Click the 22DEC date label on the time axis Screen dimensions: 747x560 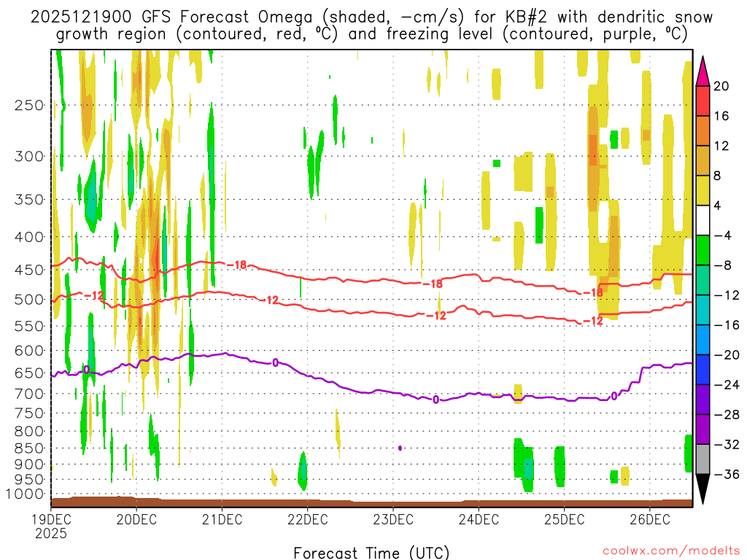coord(308,519)
